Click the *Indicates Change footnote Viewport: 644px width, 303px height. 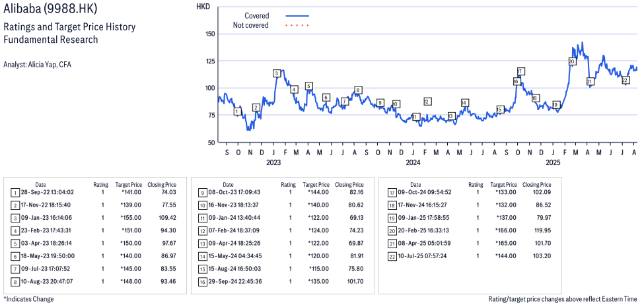tap(28, 299)
